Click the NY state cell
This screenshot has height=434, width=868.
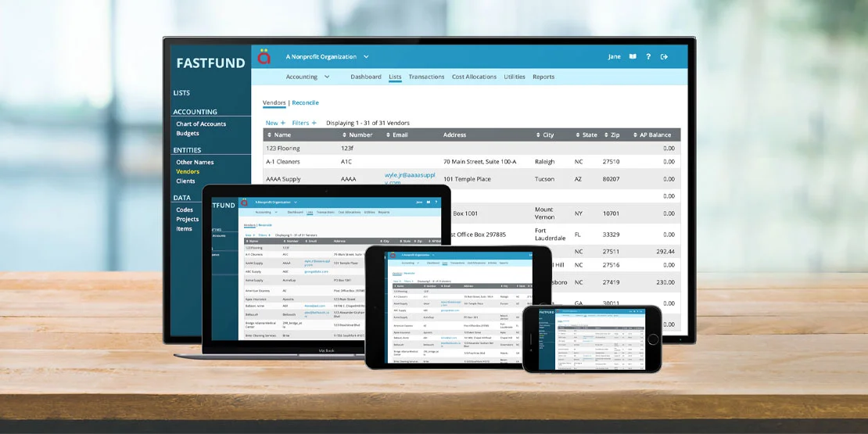(x=579, y=213)
